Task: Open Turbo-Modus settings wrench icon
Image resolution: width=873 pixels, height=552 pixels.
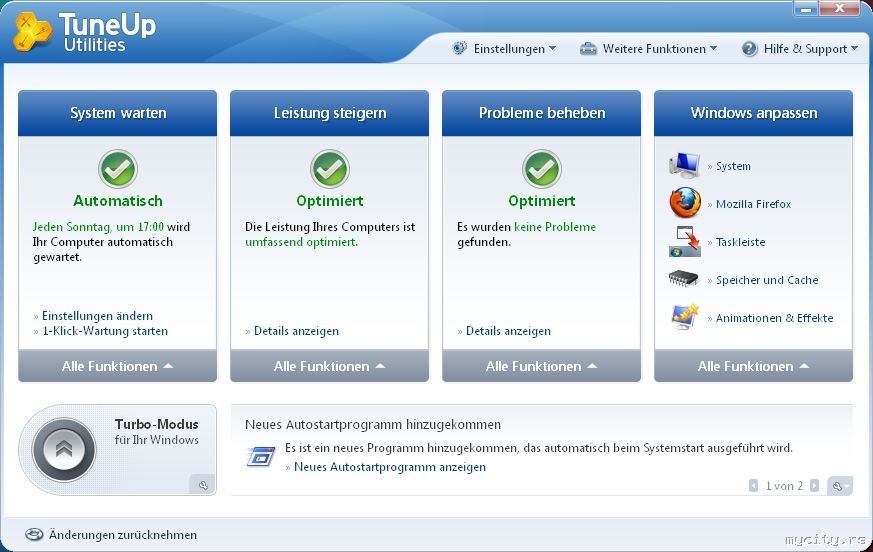Action: coord(203,485)
